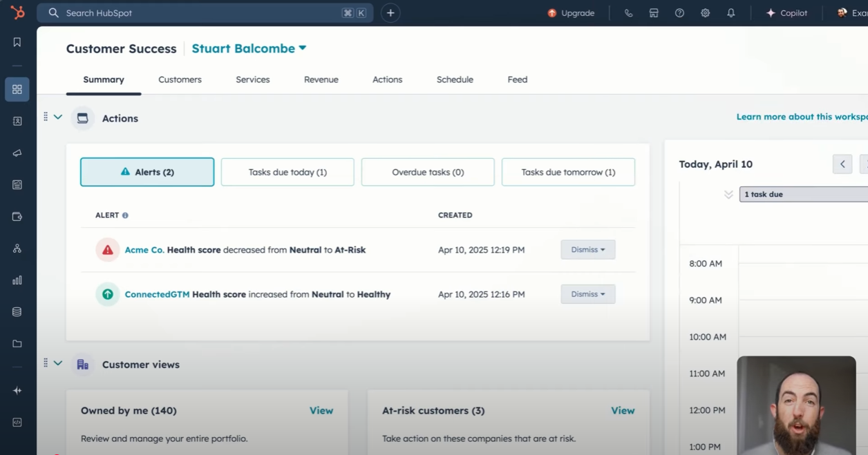The height and width of the screenshot is (455, 868).
Task: Open Data management database icon in sidebar
Action: (x=17, y=312)
